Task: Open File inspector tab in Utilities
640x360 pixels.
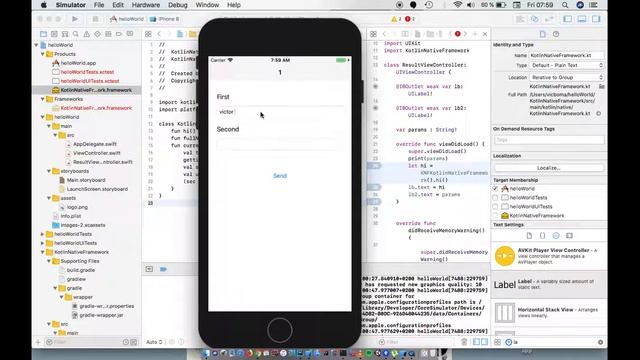Action: (x=542, y=34)
